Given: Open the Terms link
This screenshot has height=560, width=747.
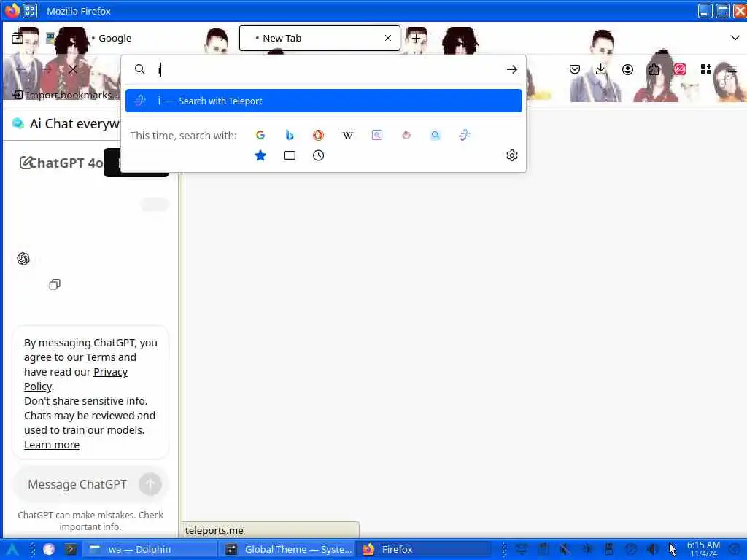Looking at the screenshot, I should click(x=101, y=357).
